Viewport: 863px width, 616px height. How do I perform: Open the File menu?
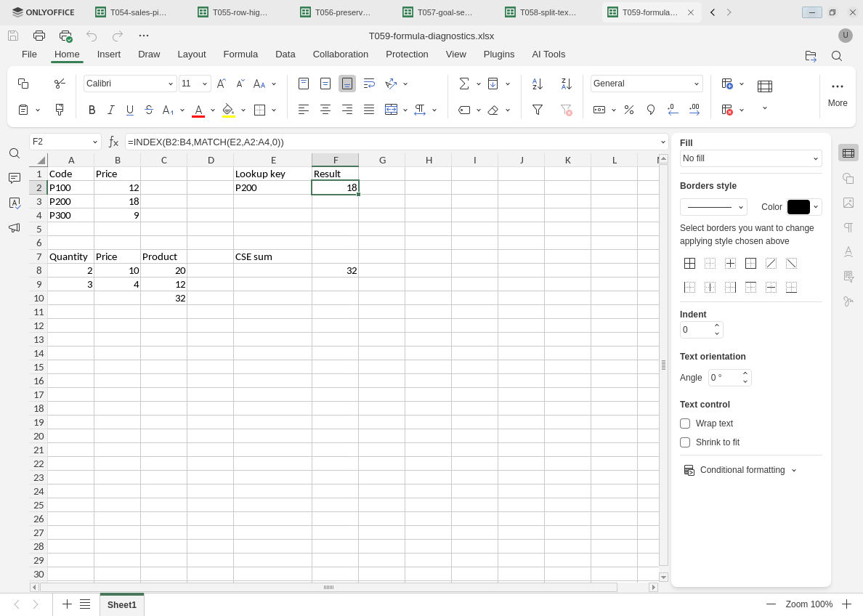tap(29, 54)
